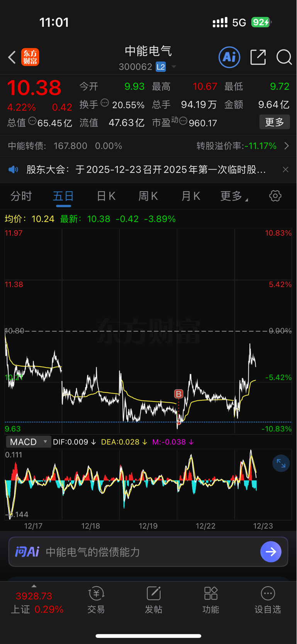The image size is (297, 644).
Task: Open convertible bond details chevron
Action: (287, 146)
